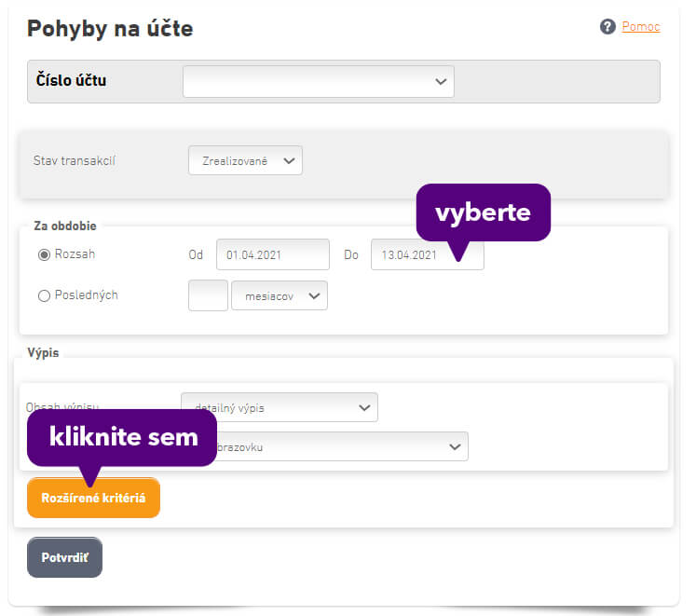Open the mesiacov period unit dropdown
696x616 pixels.
click(280, 295)
